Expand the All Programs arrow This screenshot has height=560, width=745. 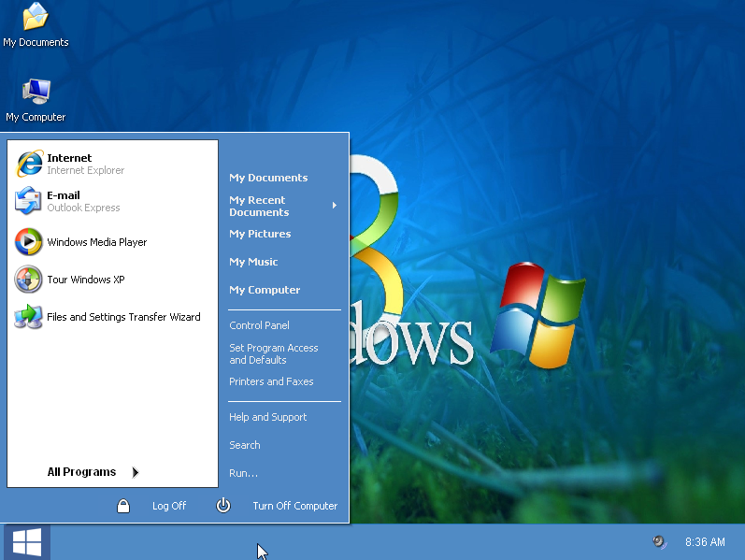[x=136, y=472]
